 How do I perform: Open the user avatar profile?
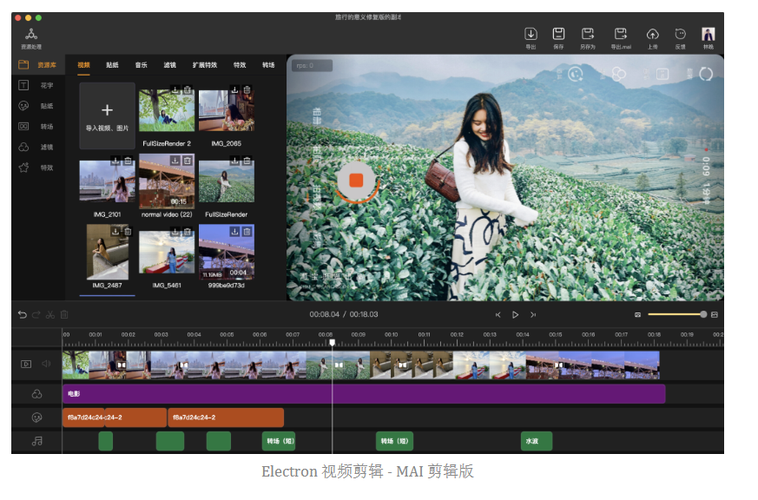coord(708,34)
